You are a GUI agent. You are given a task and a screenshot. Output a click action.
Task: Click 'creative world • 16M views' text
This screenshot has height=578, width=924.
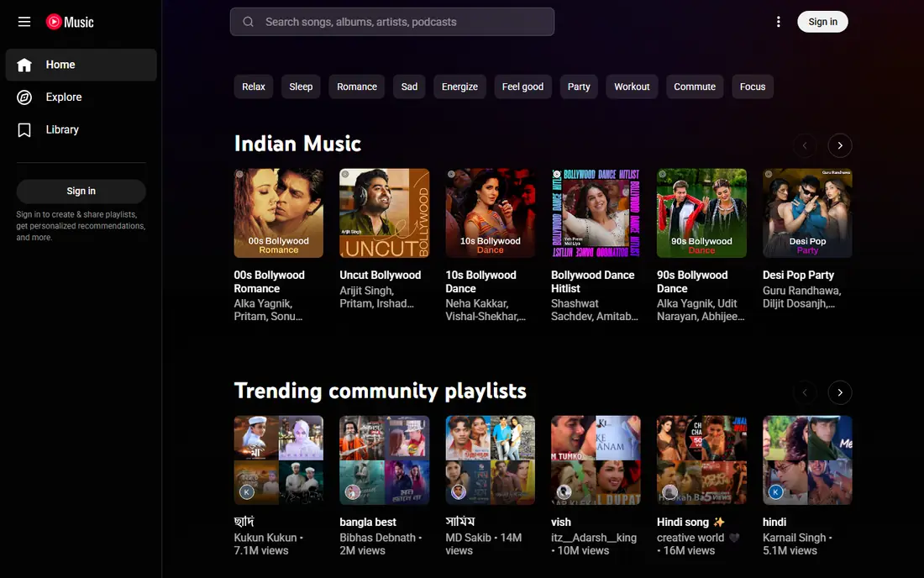(698, 544)
